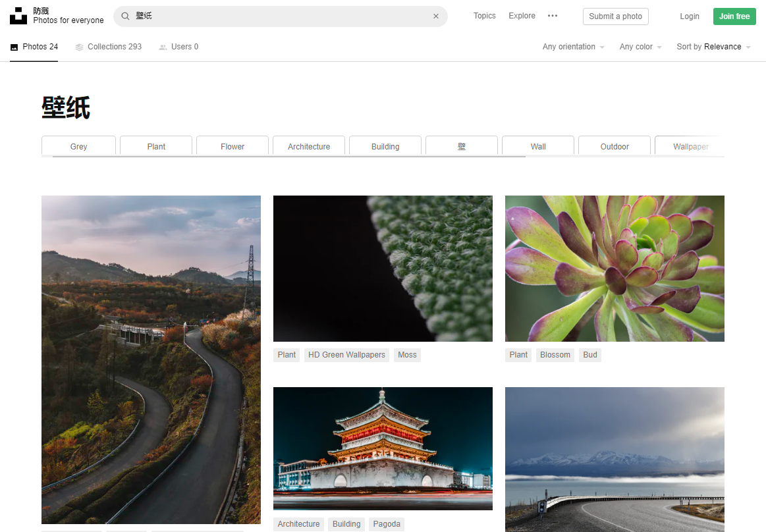Follow the Login link
The image size is (766, 532).
[x=690, y=16]
